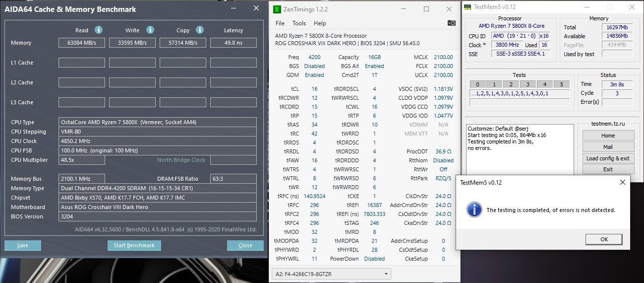Click the Memory Read field showing 63084 MB/s
Screen dimensions: 644x283
click(82, 43)
